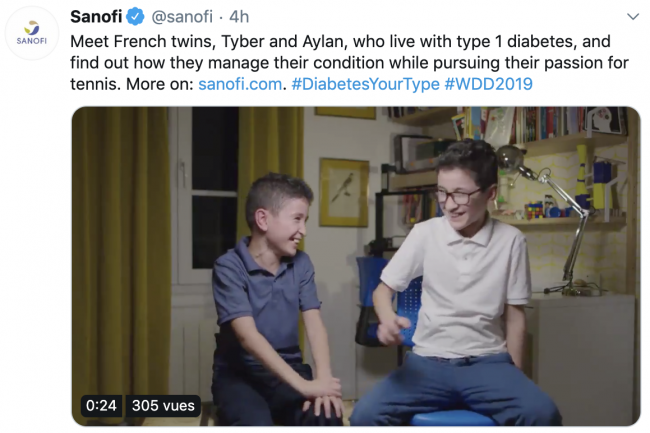The height and width of the screenshot is (433, 650).
Task: Open the Sanofi profile avatar
Action: pyautogui.click(x=32, y=33)
